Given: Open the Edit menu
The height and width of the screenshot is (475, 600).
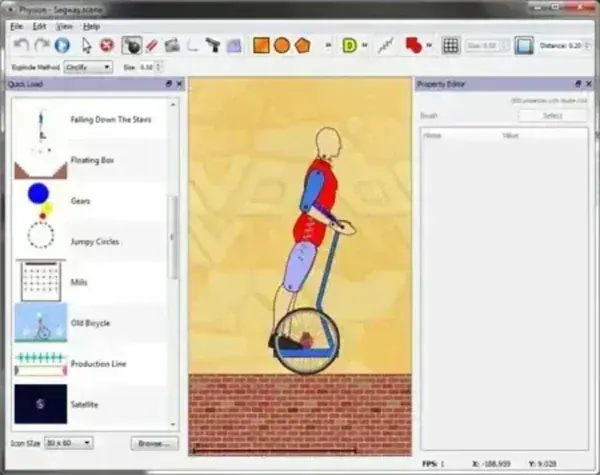Looking at the screenshot, I should point(39,26).
